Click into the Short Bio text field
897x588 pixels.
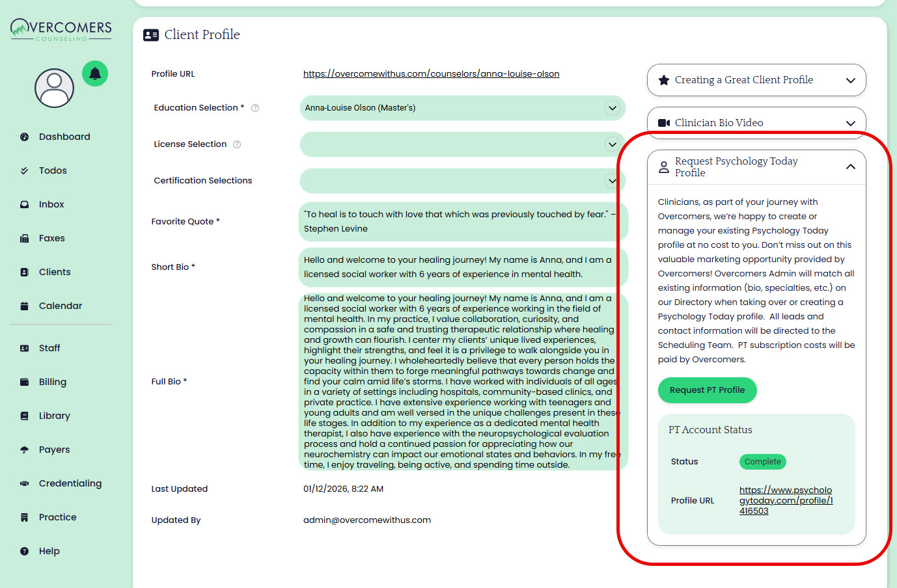click(x=463, y=267)
